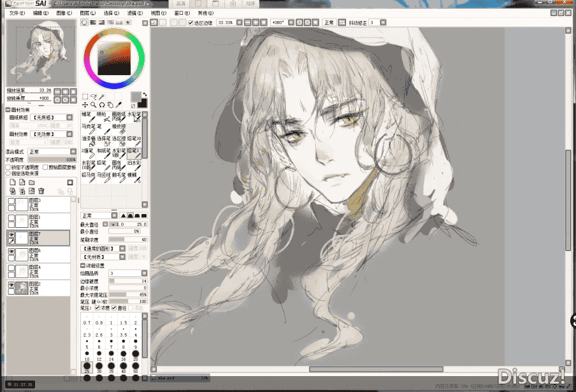Open the 混合模式 blend mode dropdown
Screen dimensions: 576x392
tap(73, 151)
